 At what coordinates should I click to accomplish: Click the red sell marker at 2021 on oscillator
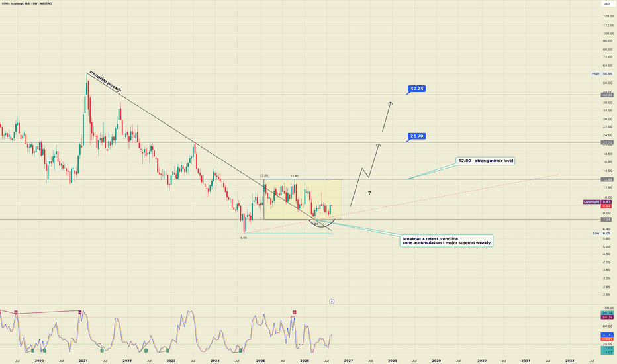[80, 312]
